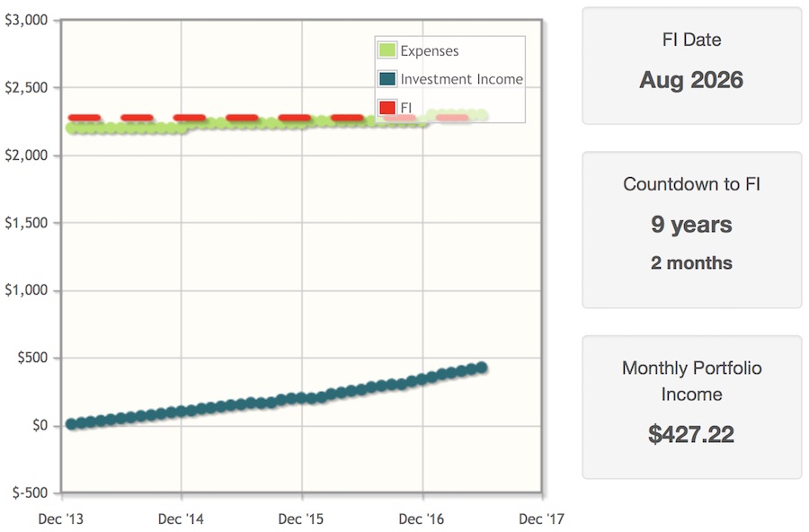The image size is (809, 532).
Task: Click the Dec '14 x-axis label
Action: [181, 519]
